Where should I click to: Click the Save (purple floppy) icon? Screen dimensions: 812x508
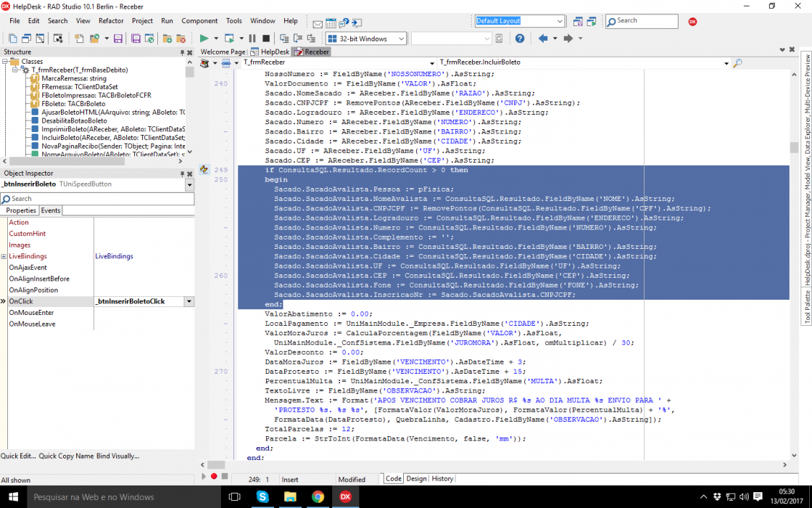tap(118, 38)
